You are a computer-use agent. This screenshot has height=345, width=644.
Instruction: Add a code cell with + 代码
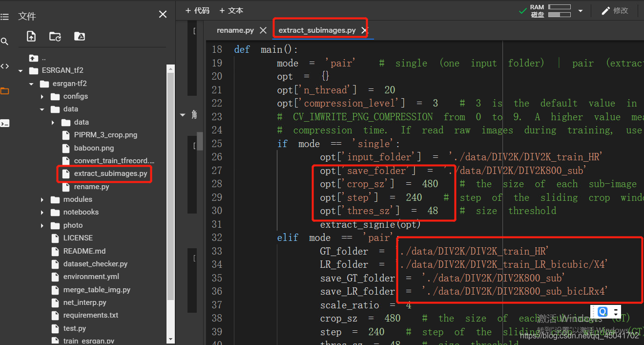[x=197, y=10]
